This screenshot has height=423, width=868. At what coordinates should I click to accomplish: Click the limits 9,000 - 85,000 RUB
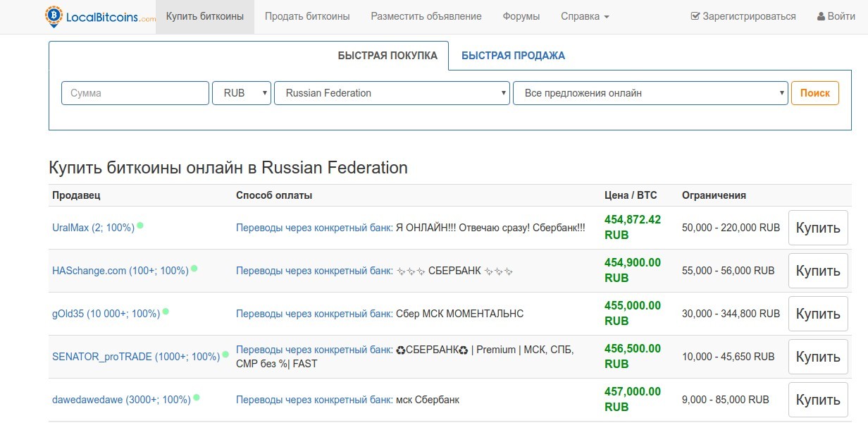pyautogui.click(x=725, y=400)
